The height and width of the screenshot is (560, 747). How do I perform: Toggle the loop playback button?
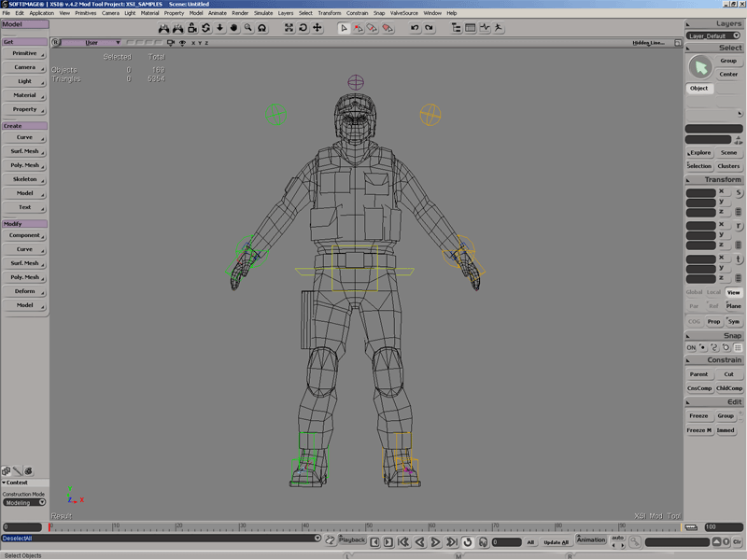click(x=468, y=542)
